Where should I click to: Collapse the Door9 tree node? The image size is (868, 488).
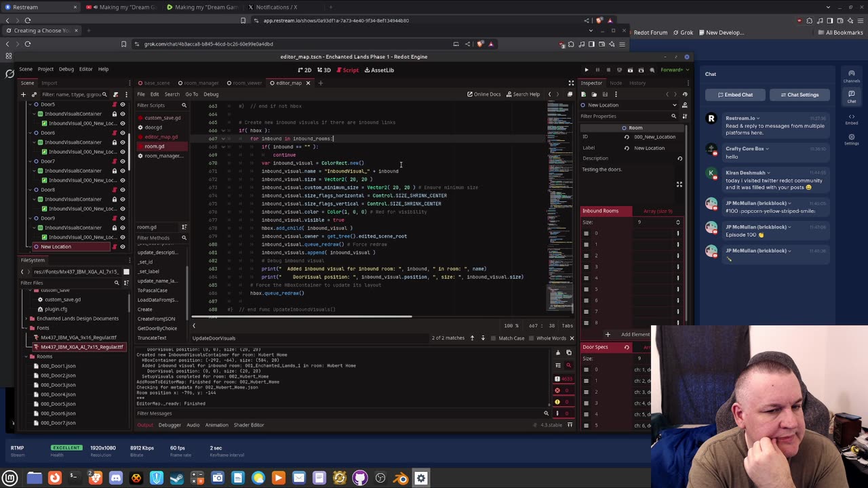pyautogui.click(x=29, y=218)
